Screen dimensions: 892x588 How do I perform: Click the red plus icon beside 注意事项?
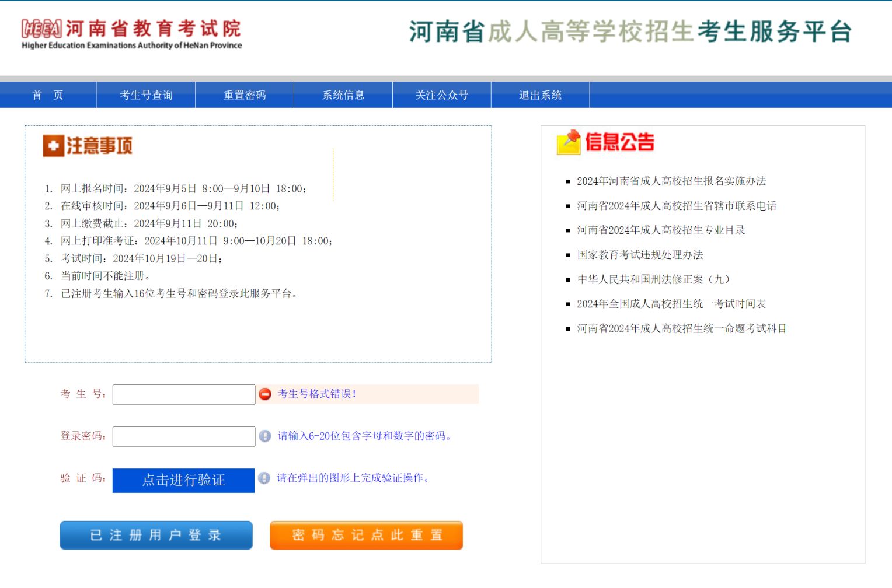53,146
